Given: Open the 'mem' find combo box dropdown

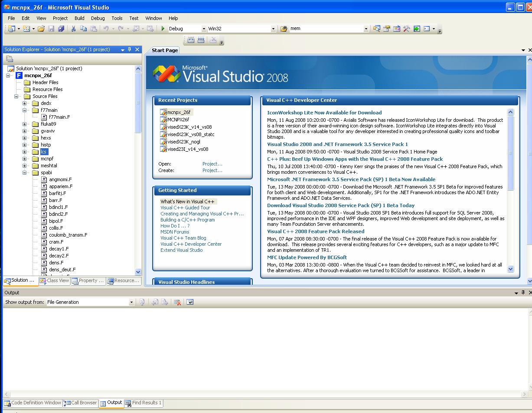Looking at the screenshot, I should click(x=366, y=29).
